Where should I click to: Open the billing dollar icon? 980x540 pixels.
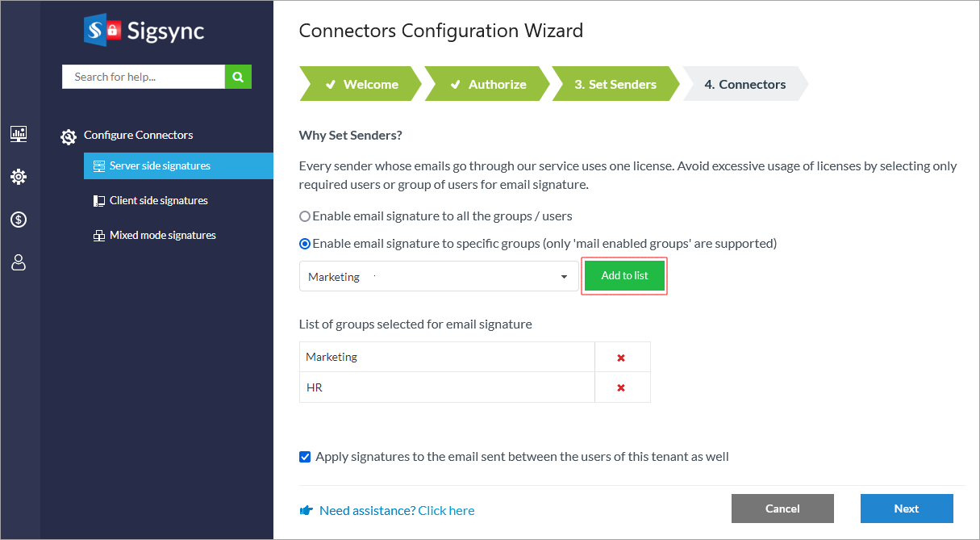click(x=19, y=220)
